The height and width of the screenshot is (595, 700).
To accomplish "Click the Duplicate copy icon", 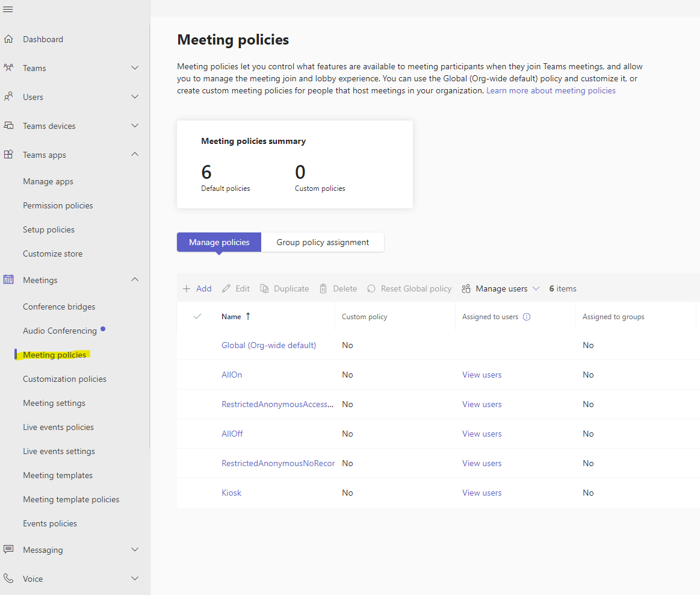I will point(264,288).
